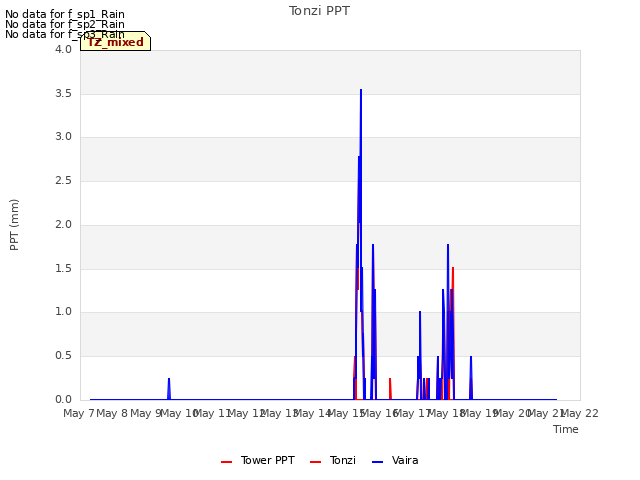Viewport: 640px width, 480px height.
Task: Click the 0.5 y-axis tick label
Action: tap(63, 356)
